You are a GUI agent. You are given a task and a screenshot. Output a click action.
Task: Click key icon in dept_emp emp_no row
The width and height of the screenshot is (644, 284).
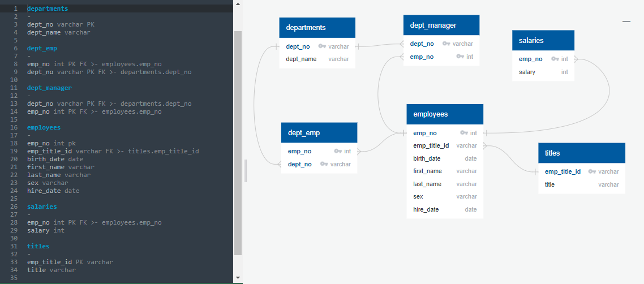[338, 151]
